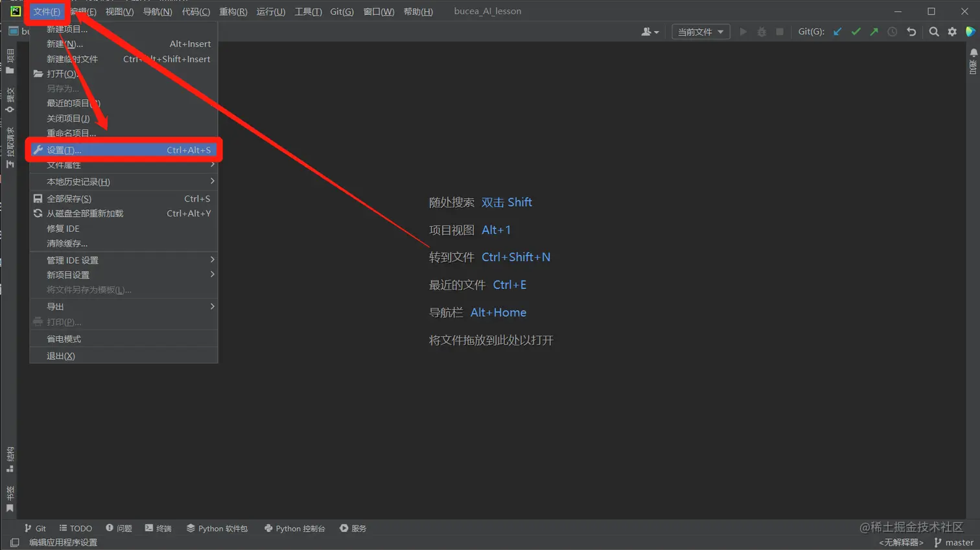980x550 pixels.
Task: Click the master git branch widget
Action: click(953, 542)
